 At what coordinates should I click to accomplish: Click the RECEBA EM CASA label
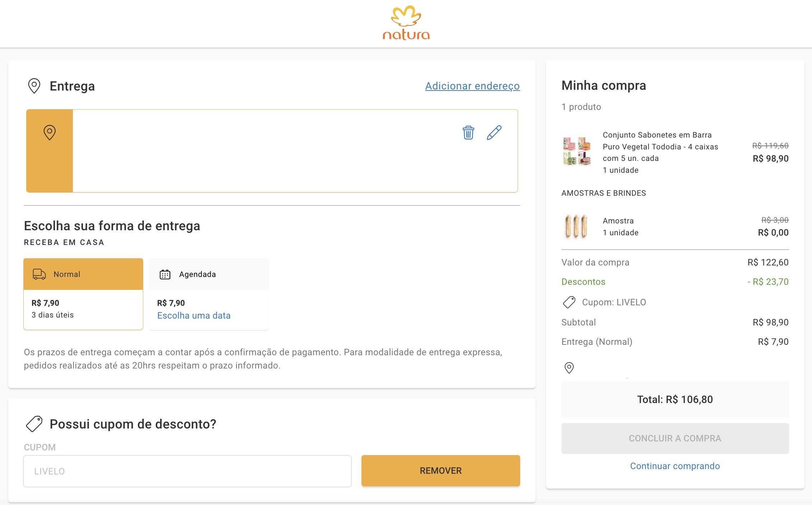[64, 242]
